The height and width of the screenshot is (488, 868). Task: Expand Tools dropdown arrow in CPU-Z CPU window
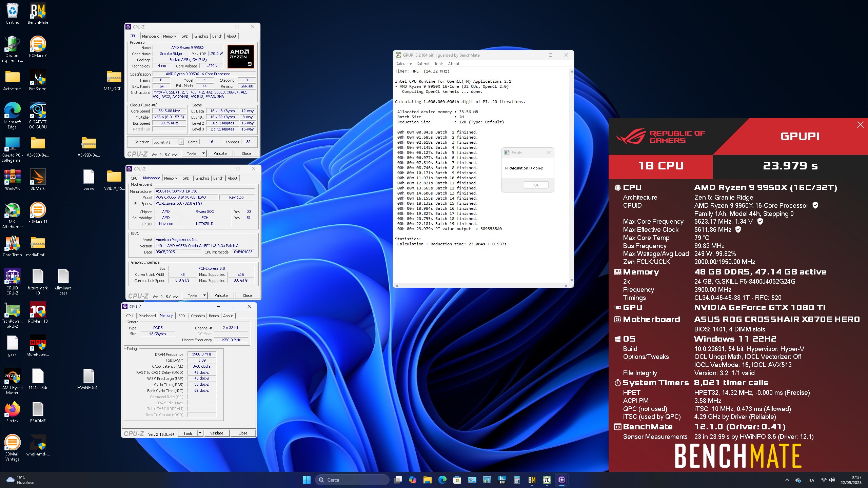pos(204,154)
